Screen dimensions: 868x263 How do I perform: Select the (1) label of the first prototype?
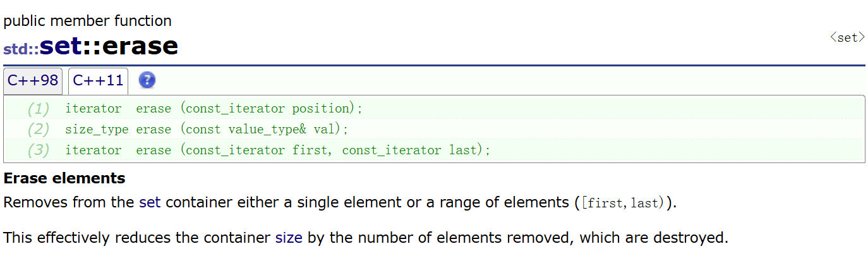[38, 109]
